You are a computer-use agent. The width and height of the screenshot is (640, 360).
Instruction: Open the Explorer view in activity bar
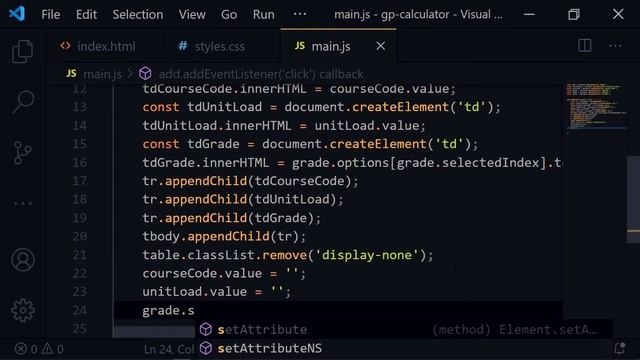22,51
